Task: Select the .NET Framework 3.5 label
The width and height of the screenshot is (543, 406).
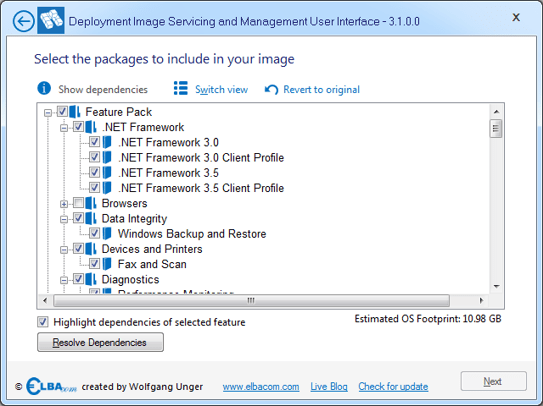Action: tap(168, 173)
